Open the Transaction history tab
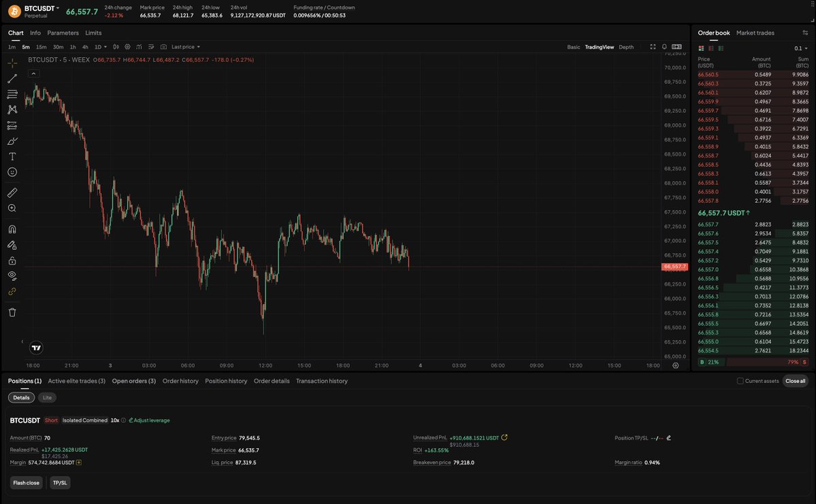 (x=322, y=381)
